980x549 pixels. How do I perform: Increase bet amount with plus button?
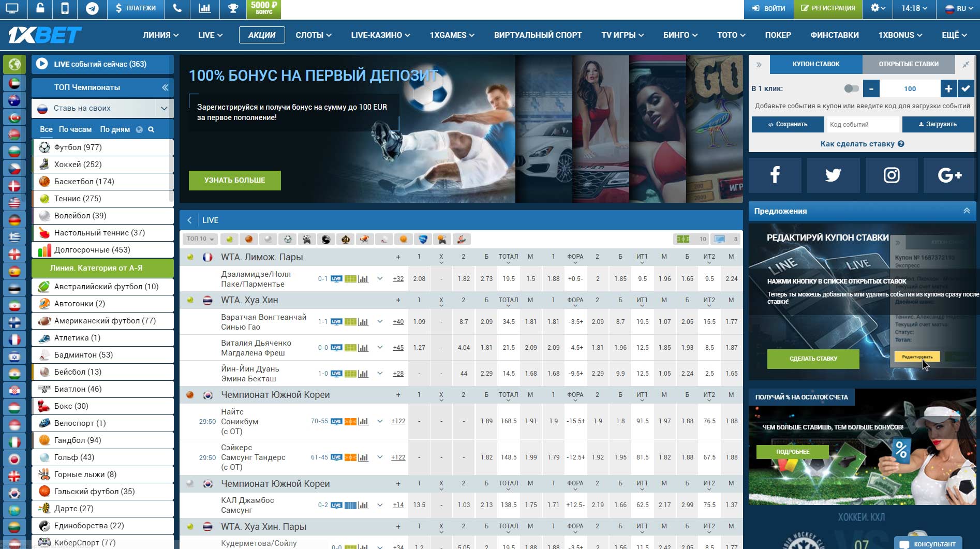pos(948,88)
